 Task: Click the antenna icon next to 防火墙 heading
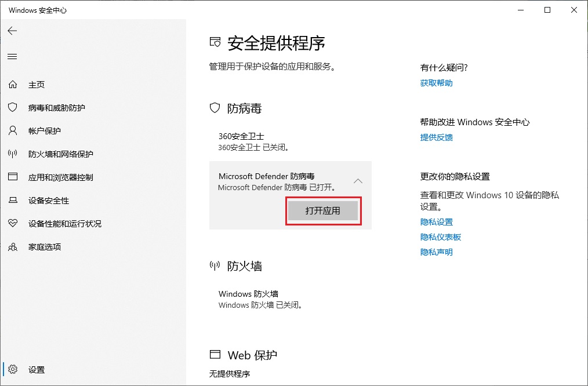(x=215, y=265)
